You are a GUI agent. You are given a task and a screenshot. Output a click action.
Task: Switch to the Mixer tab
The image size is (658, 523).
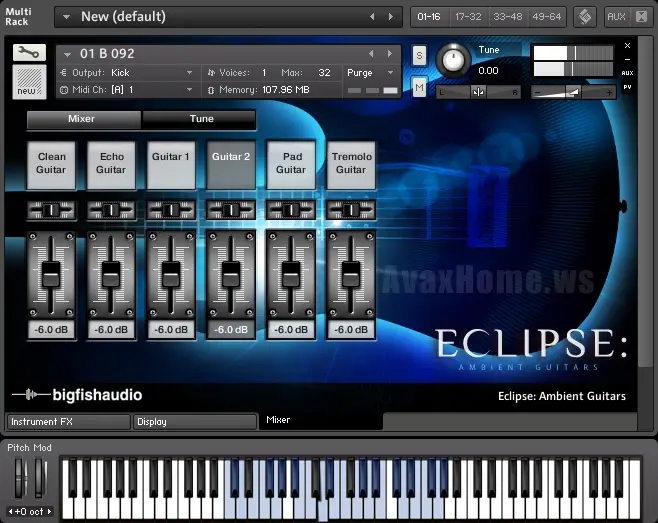coord(84,119)
